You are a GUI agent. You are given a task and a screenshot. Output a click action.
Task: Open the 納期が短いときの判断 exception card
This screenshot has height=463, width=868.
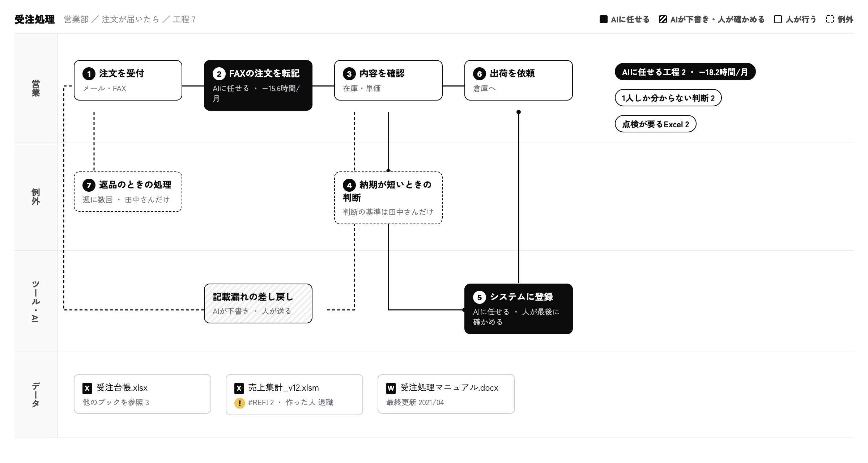tap(388, 198)
